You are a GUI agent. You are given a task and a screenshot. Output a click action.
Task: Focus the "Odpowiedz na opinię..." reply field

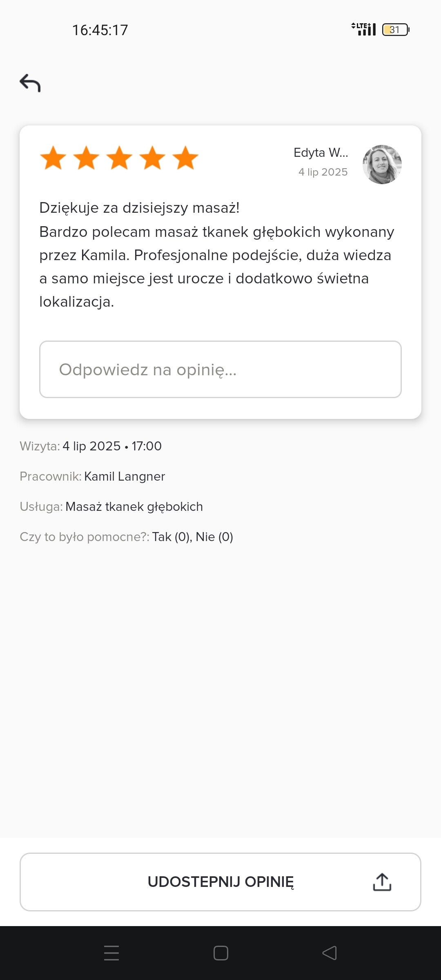click(x=220, y=369)
